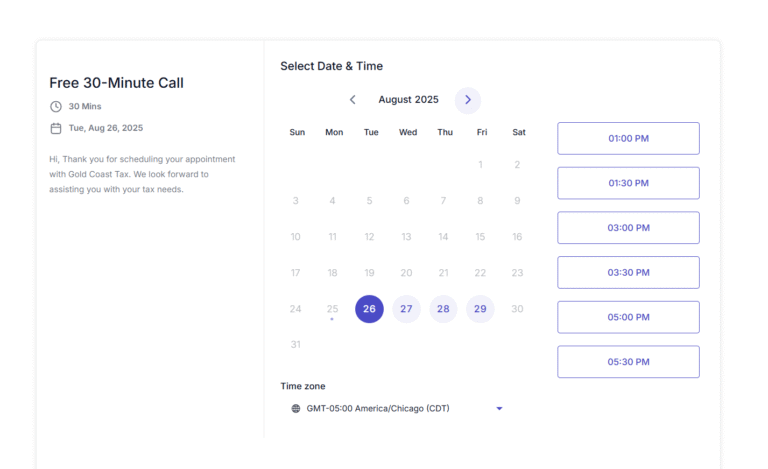The width and height of the screenshot is (768, 469).
Task: Pick August 27 on the calendar
Action: (406, 309)
